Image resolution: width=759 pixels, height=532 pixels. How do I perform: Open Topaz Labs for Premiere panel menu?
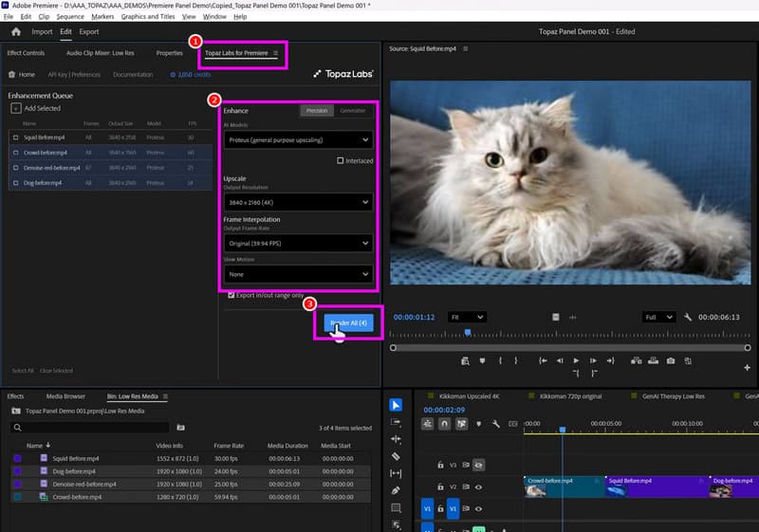276,53
